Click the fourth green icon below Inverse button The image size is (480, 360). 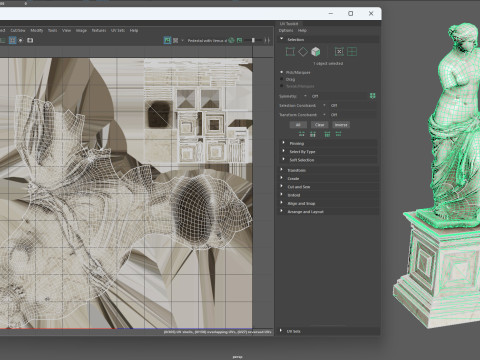pyautogui.click(x=338, y=134)
